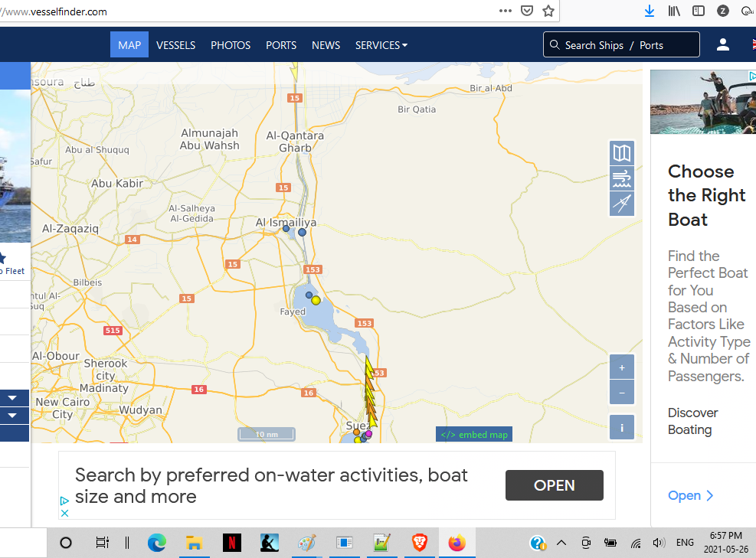Click the 10 nm map scale bar
Viewport: 756px width, 558px height.
pyautogui.click(x=266, y=434)
